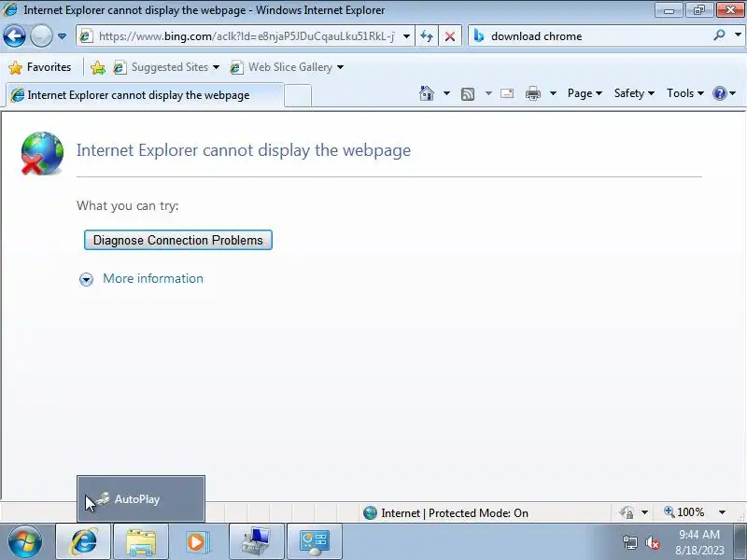
Task: Expand the Home button dropdown arrow
Action: point(446,93)
